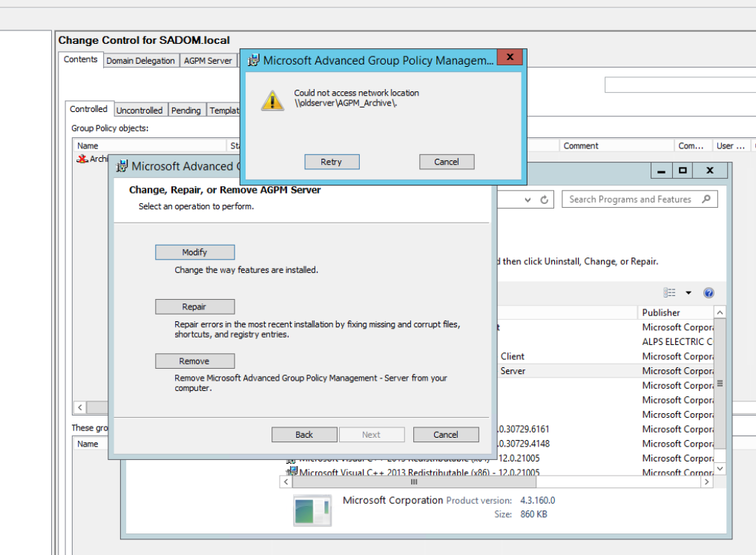Click Retry in the network location error
The height and width of the screenshot is (555, 756).
tap(332, 162)
